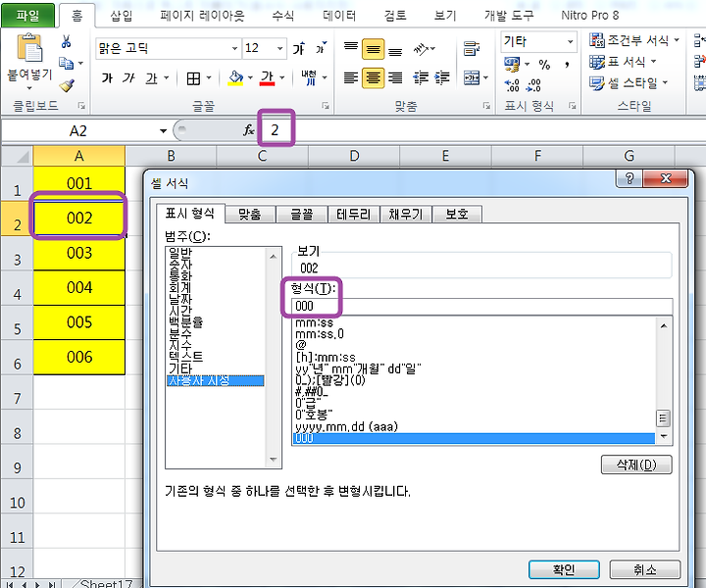Click the increase decimal icon
This screenshot has height=588, width=706.
(512, 85)
